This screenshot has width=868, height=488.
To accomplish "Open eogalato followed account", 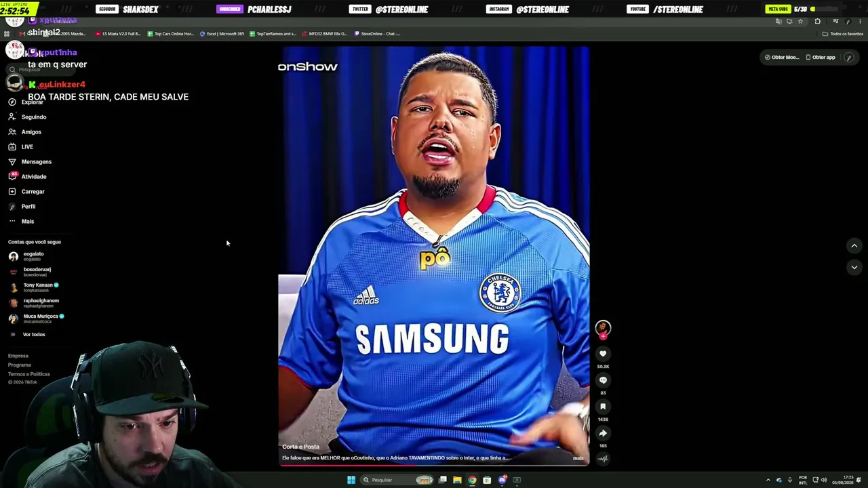I will (27, 256).
